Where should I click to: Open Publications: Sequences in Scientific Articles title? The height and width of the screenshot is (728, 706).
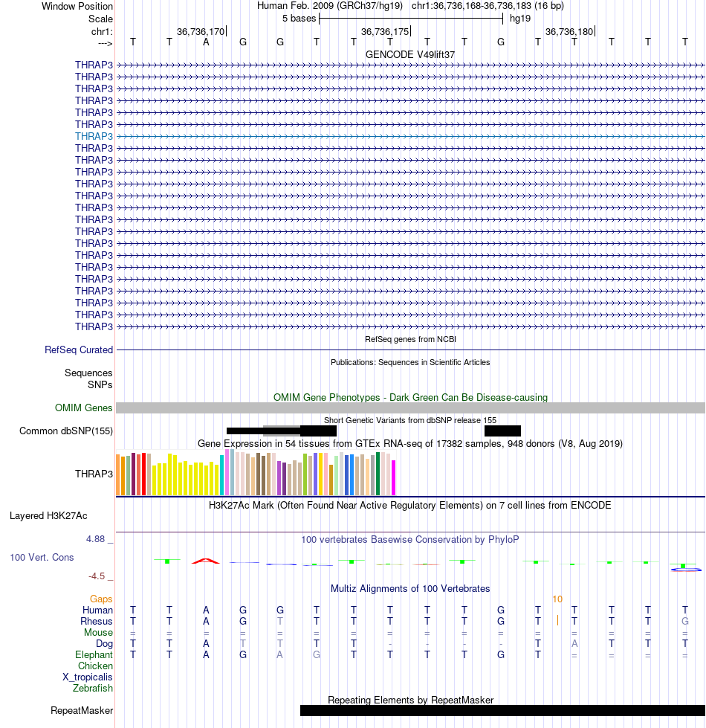410,362
